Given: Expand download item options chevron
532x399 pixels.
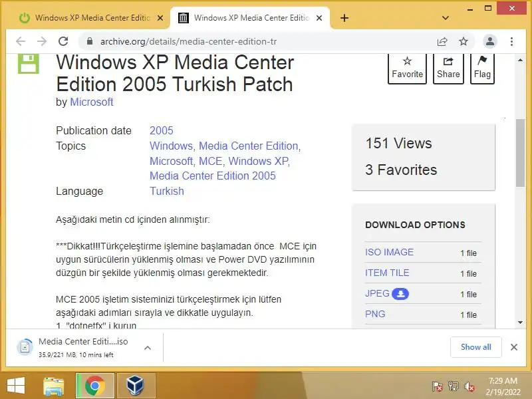Looking at the screenshot, I should [x=148, y=348].
